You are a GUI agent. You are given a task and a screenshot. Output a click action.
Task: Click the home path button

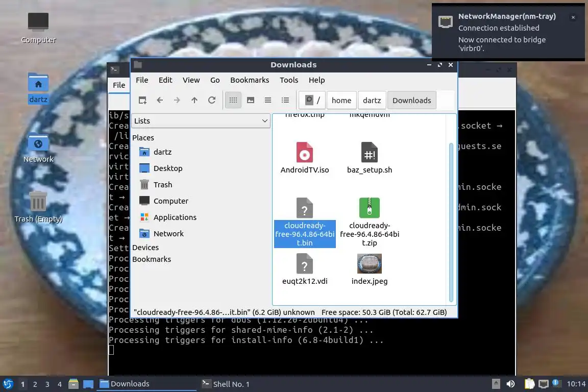[341, 100]
